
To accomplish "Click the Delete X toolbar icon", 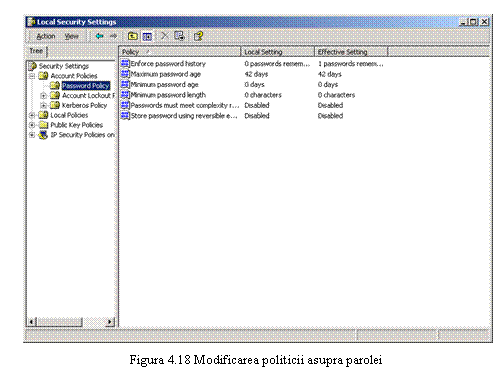I will (x=165, y=36).
